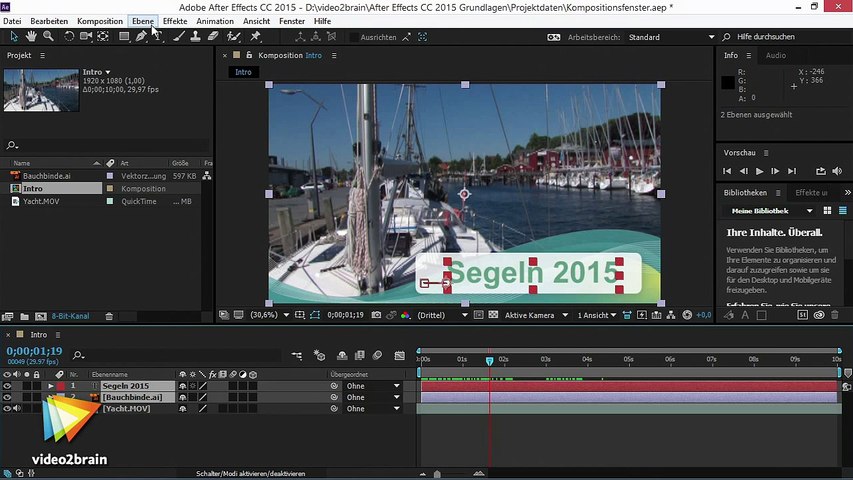This screenshot has width=853, height=480.
Task: Select the Bauchbinde.ai project item
Action: (45, 176)
